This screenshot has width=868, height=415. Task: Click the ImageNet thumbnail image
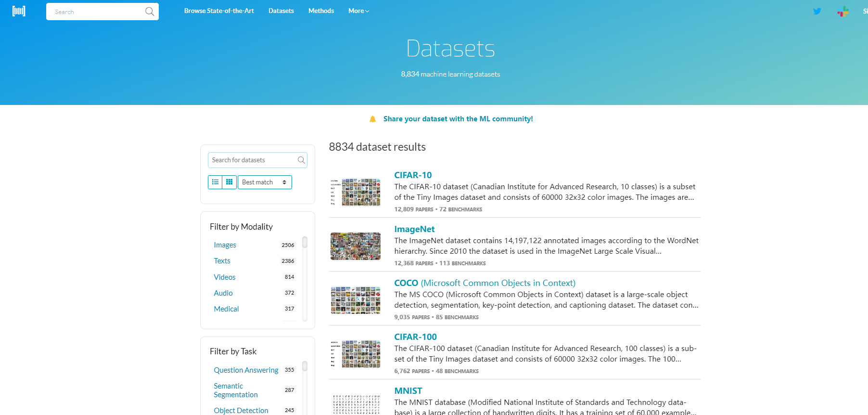pyautogui.click(x=356, y=246)
